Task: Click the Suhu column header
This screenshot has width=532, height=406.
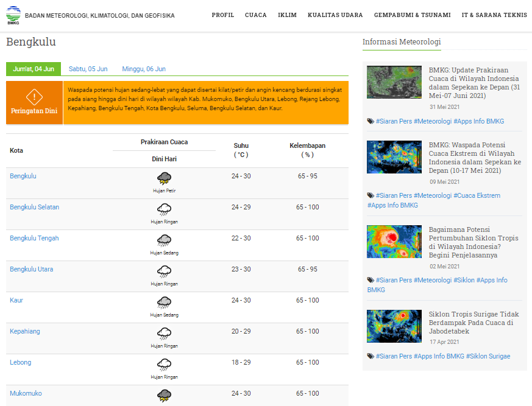Action: (241, 150)
